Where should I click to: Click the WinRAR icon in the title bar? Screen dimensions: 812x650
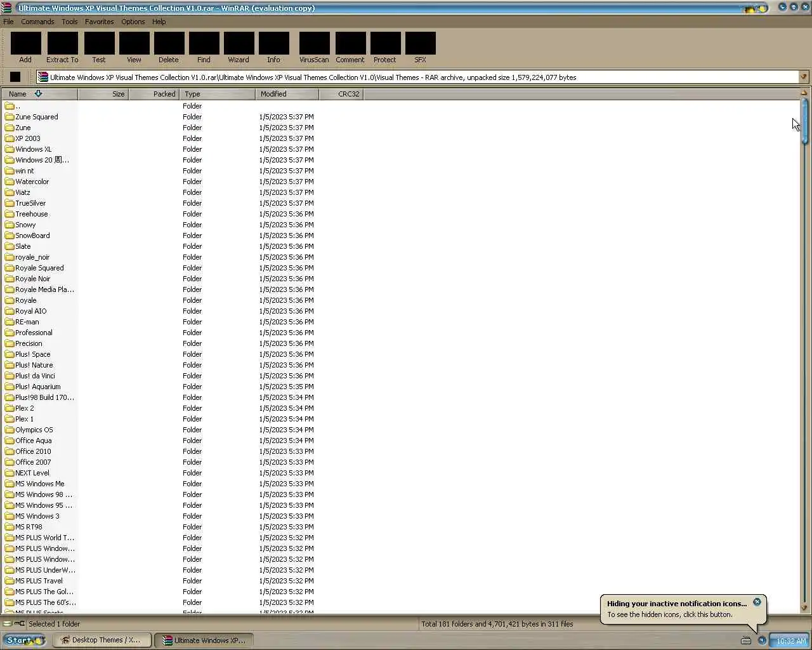pos(7,8)
